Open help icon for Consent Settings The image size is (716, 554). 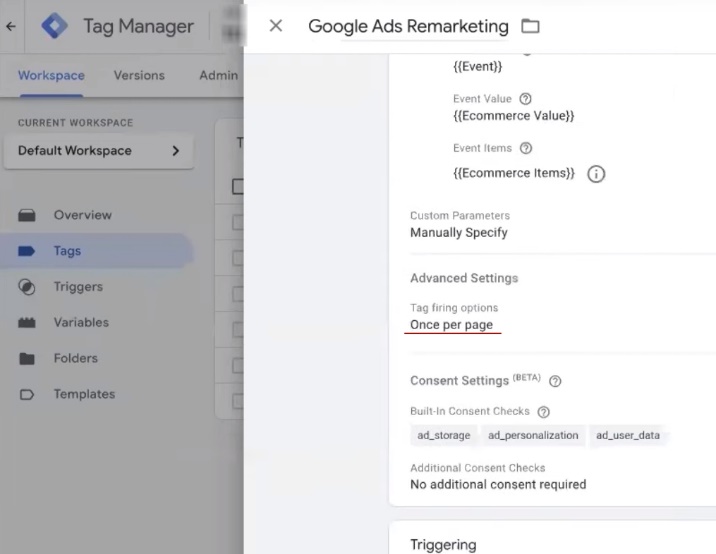coord(555,382)
